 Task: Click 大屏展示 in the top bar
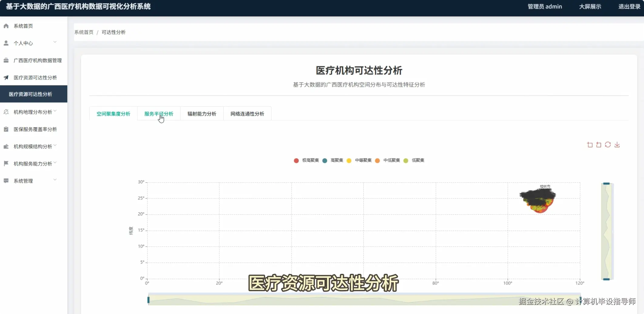tap(590, 7)
